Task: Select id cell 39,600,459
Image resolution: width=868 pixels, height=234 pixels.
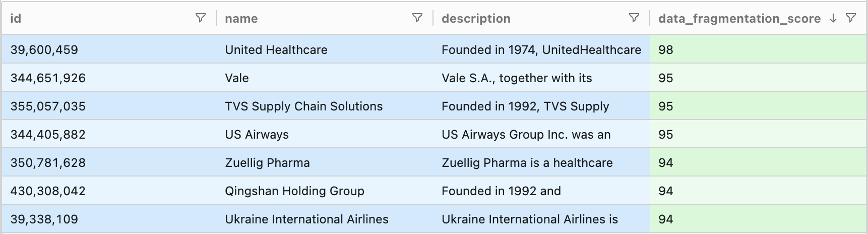Action: [x=44, y=50]
